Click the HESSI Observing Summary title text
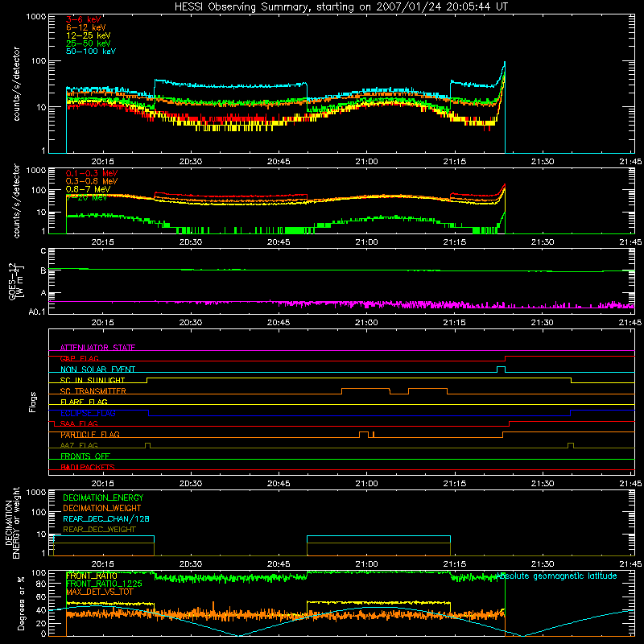The width and height of the screenshot is (644, 644). click(341, 7)
